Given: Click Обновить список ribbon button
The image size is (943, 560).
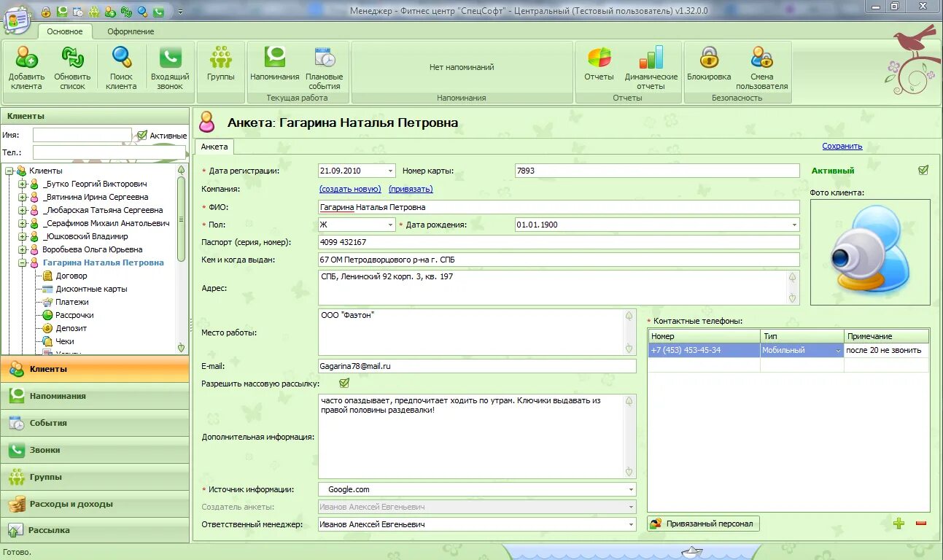Looking at the screenshot, I should [x=72, y=68].
